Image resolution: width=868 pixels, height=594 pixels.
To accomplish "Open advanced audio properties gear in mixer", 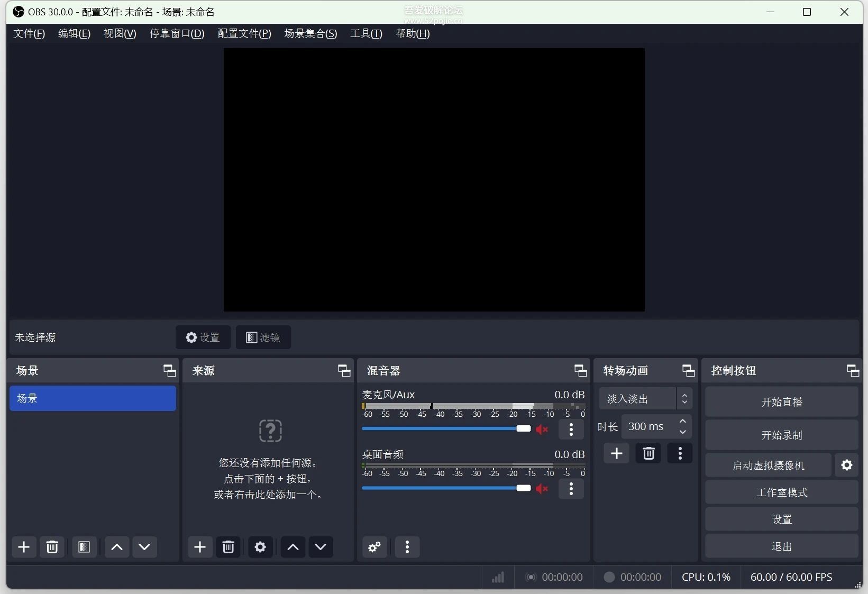I will (374, 547).
